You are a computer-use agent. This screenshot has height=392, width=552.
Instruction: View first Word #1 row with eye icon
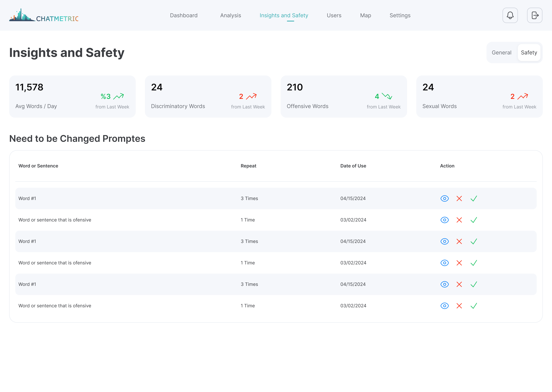coord(444,198)
